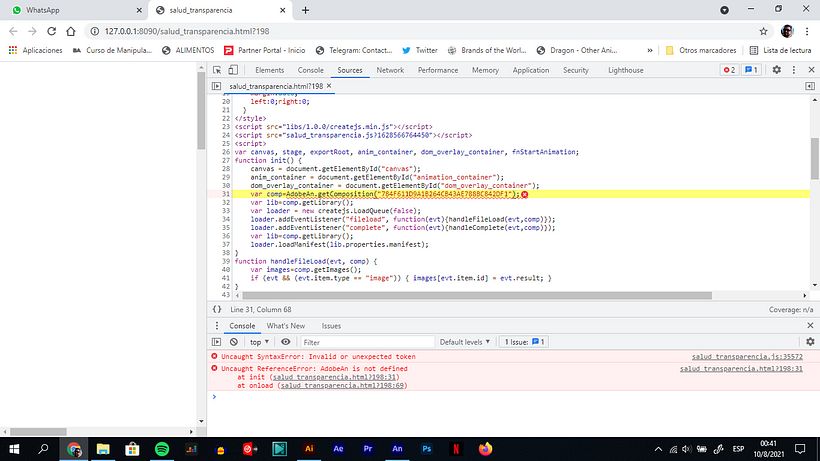
Task: Expand the hidden bookmarks chevron
Action: [650, 50]
